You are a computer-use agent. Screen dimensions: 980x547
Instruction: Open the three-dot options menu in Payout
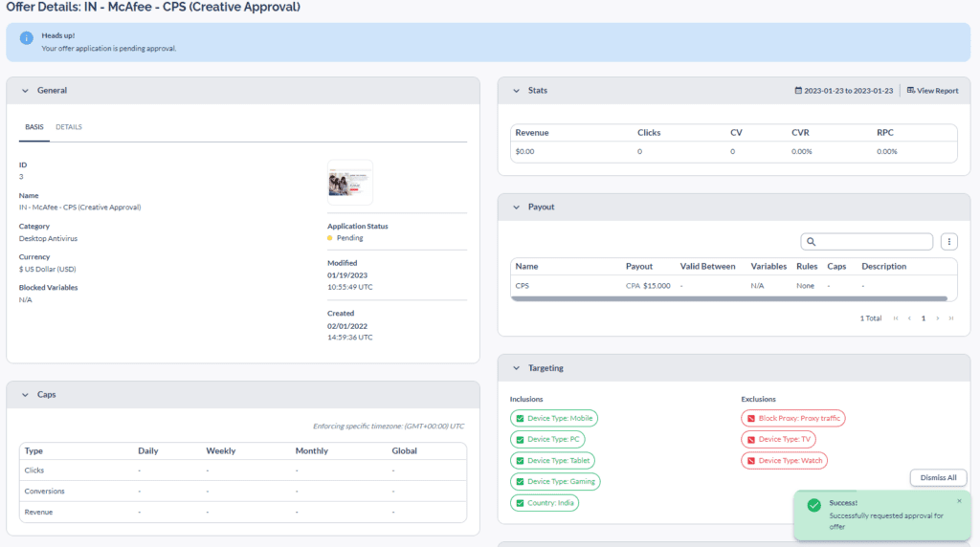(948, 242)
